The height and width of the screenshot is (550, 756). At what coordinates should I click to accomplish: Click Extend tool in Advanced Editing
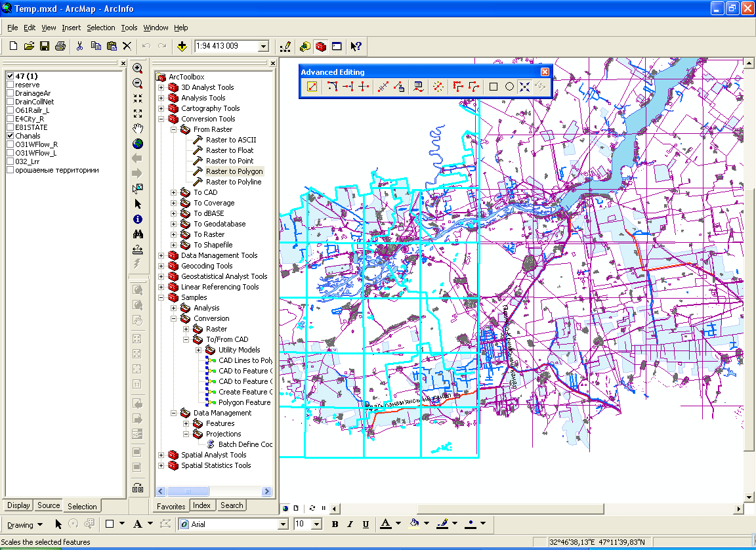(x=348, y=87)
